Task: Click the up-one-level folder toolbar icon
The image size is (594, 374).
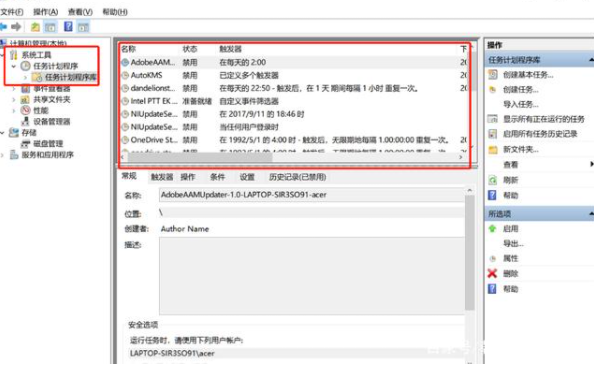Action: [35, 27]
